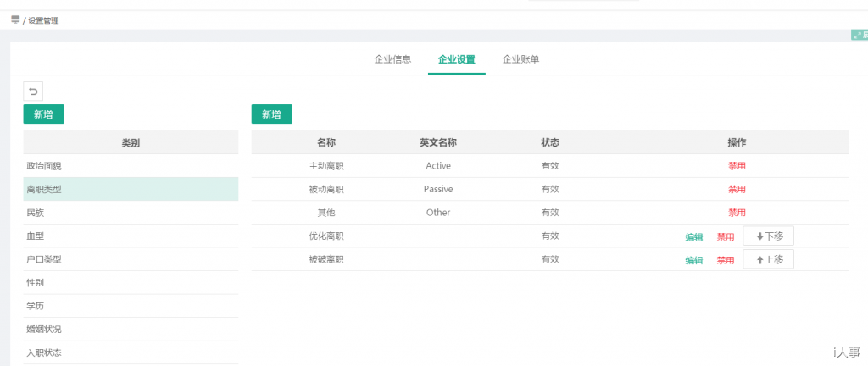
Task: Click 设置管理 breadcrumb text
Action: (44, 20)
